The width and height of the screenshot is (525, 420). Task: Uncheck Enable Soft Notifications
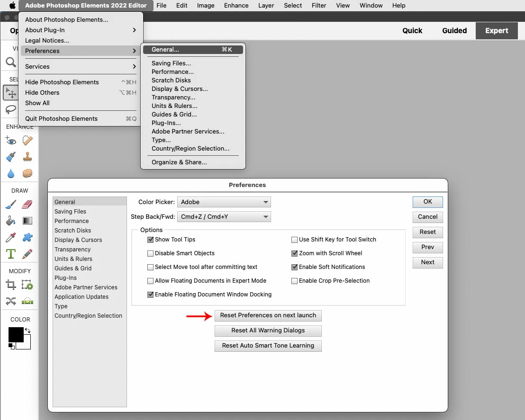point(294,267)
